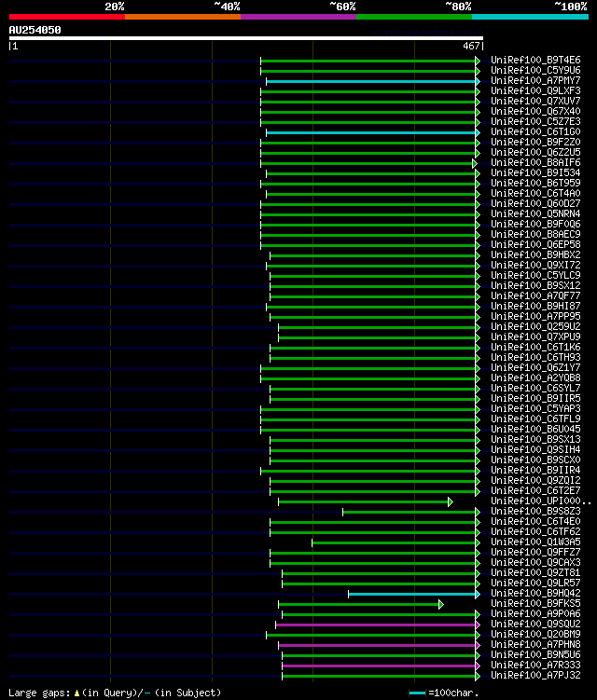Click the white query sequence bar
The height and width of the screenshot is (700, 597).
(245, 38)
